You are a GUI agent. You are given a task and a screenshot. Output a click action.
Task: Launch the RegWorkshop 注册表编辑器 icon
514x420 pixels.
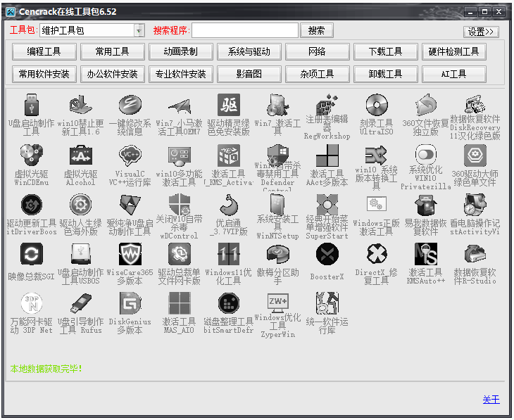click(327, 108)
